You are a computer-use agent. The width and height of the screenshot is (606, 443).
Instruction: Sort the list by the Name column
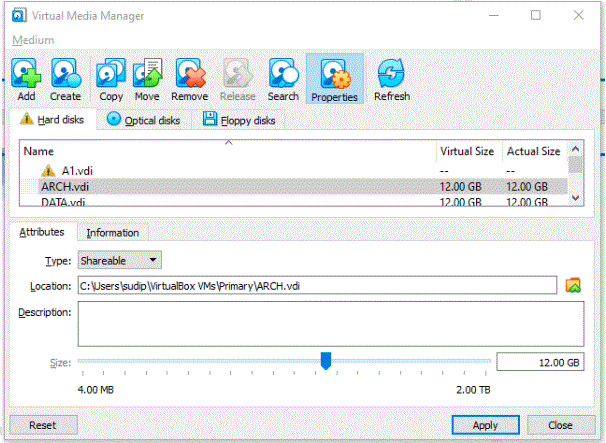pyautogui.click(x=228, y=151)
